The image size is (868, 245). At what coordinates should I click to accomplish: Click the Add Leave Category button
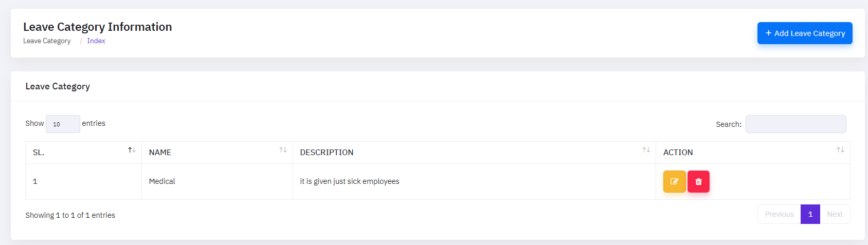point(804,33)
